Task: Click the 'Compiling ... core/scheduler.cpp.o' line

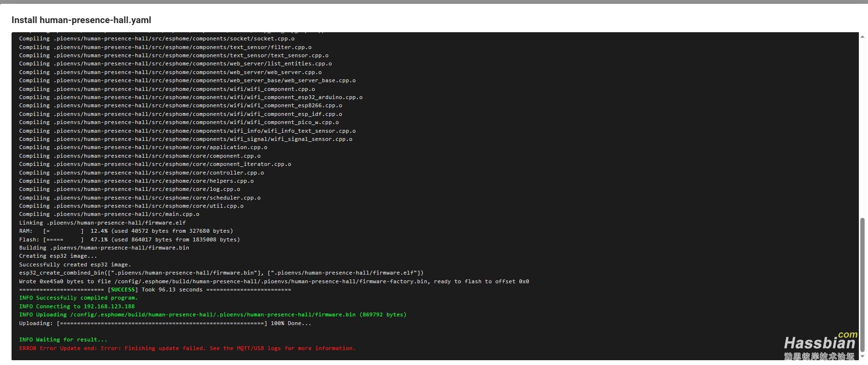Action: click(140, 198)
